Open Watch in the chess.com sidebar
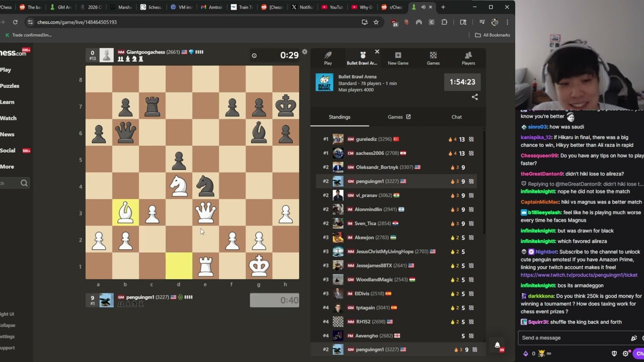644x362 pixels. [8, 118]
